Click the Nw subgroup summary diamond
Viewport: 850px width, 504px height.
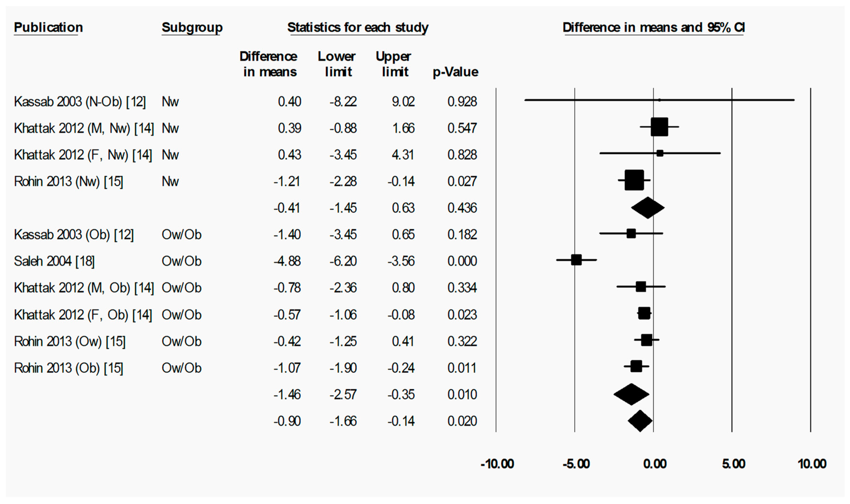pos(648,208)
